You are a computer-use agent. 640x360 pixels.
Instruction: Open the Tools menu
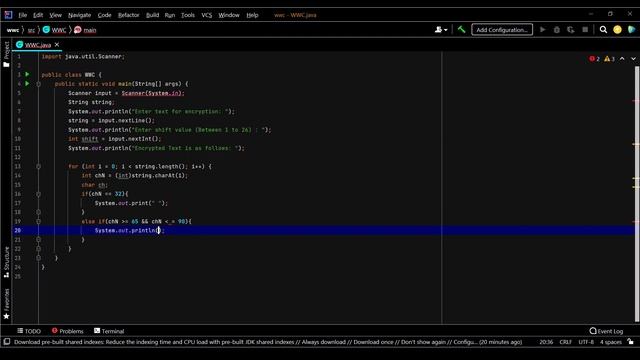point(188,15)
